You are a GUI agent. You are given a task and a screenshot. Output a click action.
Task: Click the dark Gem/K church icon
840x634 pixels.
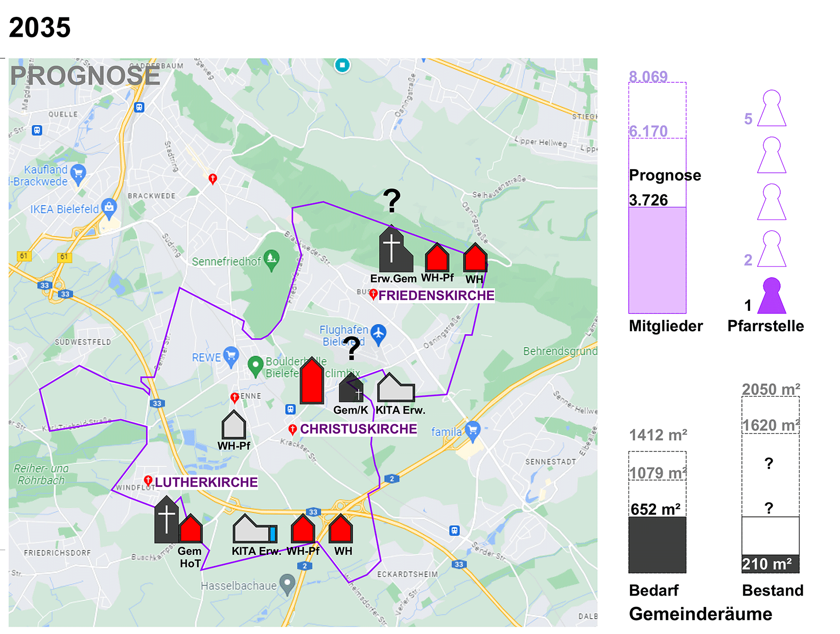[x=351, y=388]
